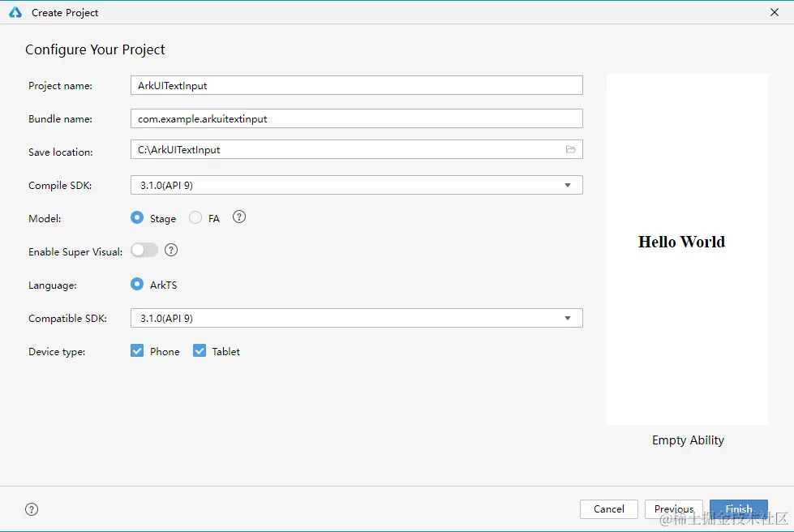
Task: Click the Empty Ability template preview
Action: pyautogui.click(x=686, y=249)
